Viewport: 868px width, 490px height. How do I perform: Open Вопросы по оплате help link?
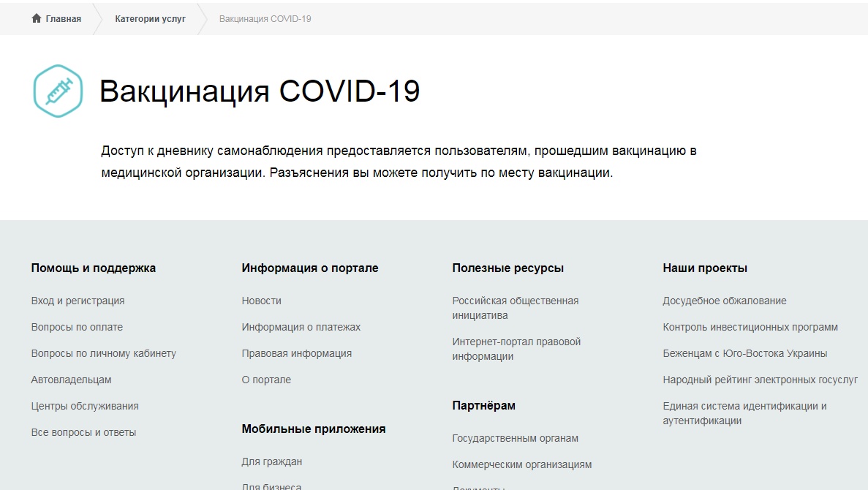coord(77,327)
